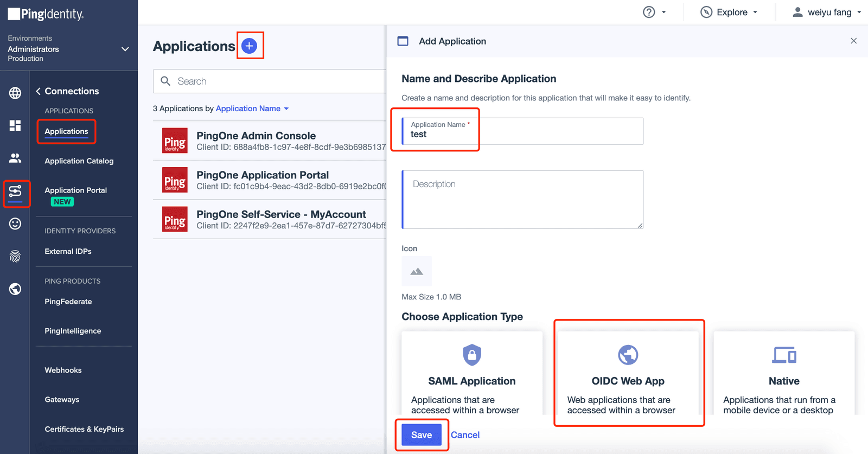
Task: Expand the Environments Administrators dropdown
Action: (x=125, y=49)
